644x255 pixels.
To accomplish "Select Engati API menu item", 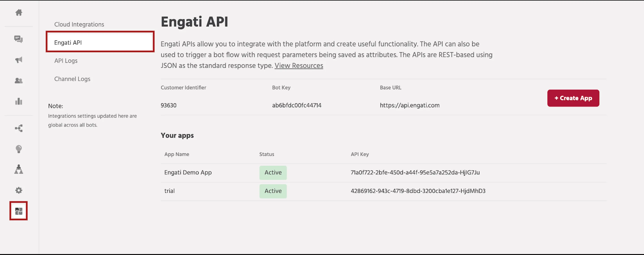I will coord(100,42).
